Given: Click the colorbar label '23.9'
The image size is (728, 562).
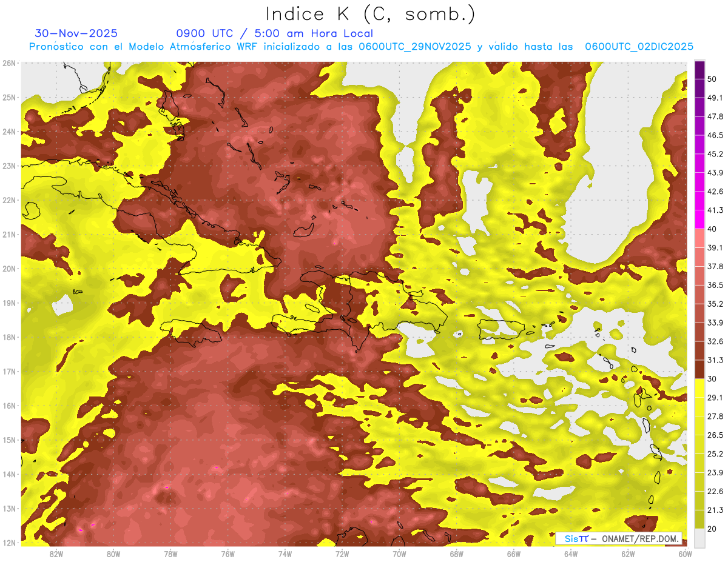Looking at the screenshot, I should click(x=715, y=473).
